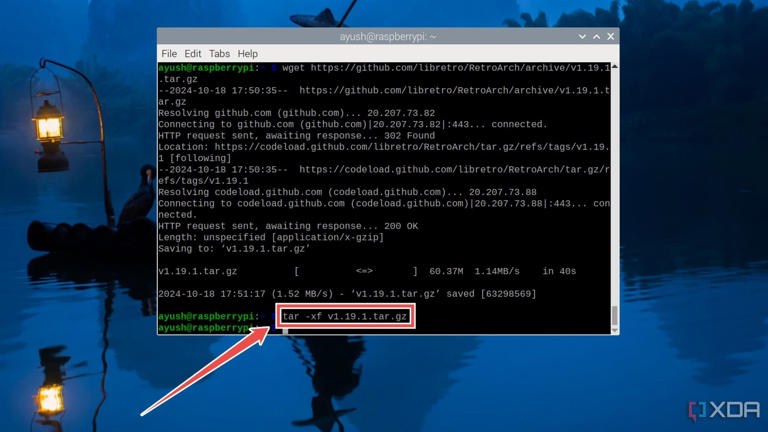The image size is (768, 432).
Task: Click the terminal title bar text
Action: click(x=387, y=36)
